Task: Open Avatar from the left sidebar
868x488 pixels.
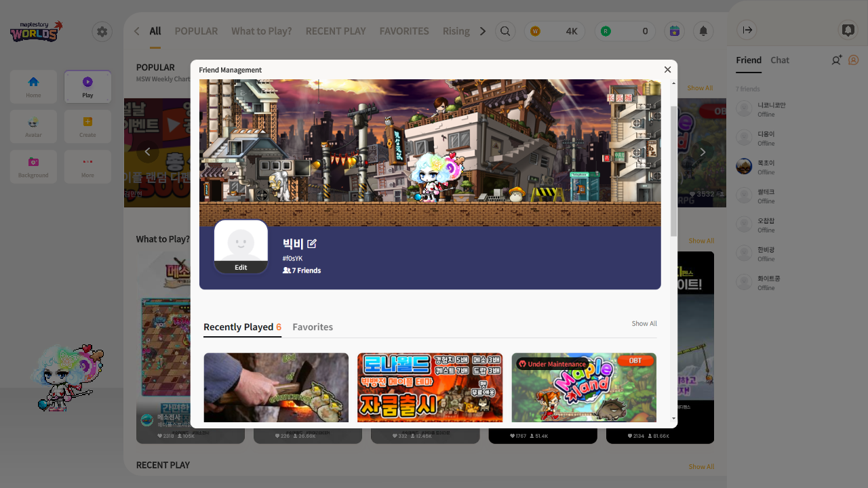Action: point(33,127)
